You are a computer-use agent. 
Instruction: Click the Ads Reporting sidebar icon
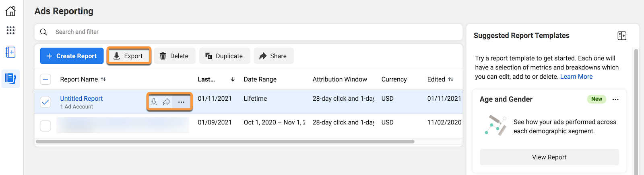10,78
